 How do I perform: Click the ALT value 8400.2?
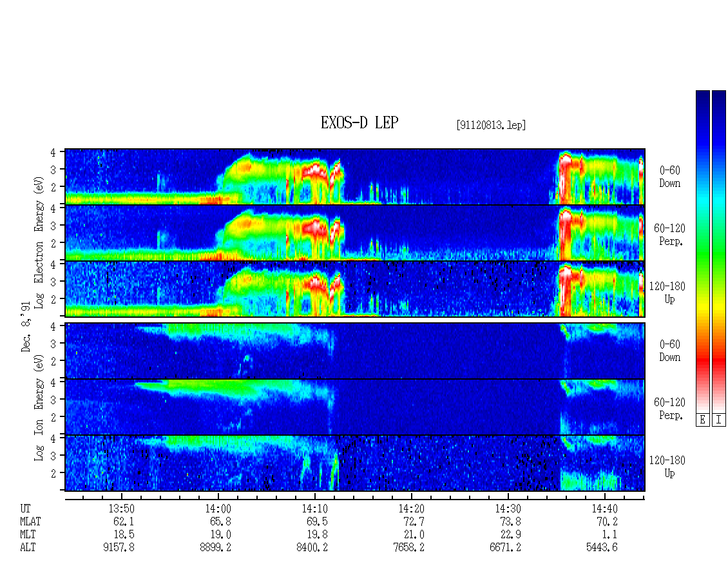[x=312, y=548]
